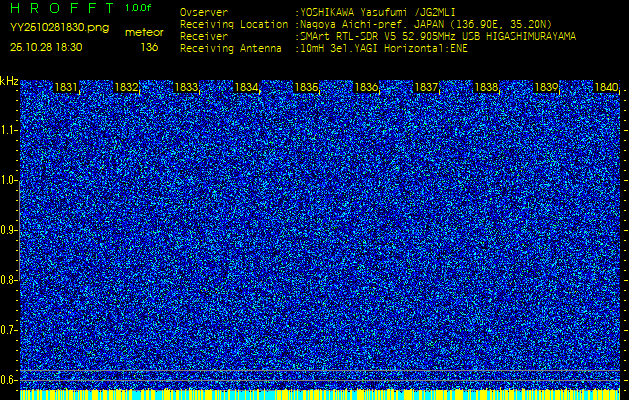Screen dimensions: 629x400
Task: Select the 1832 time marker
Action: coord(126,88)
